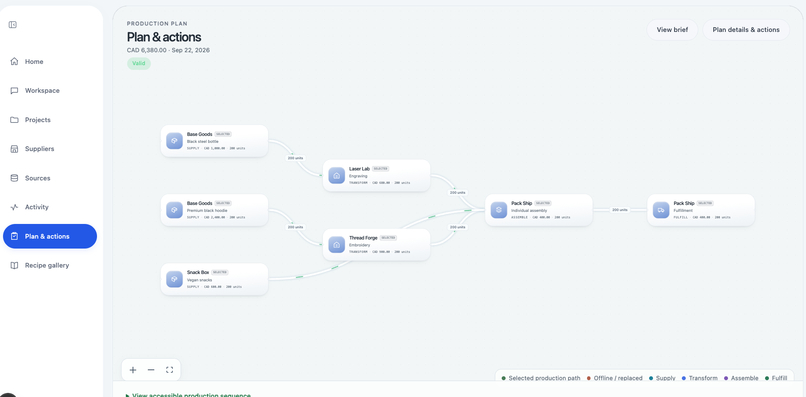Open the Home menu item
This screenshot has height=397, width=806.
click(x=50, y=61)
